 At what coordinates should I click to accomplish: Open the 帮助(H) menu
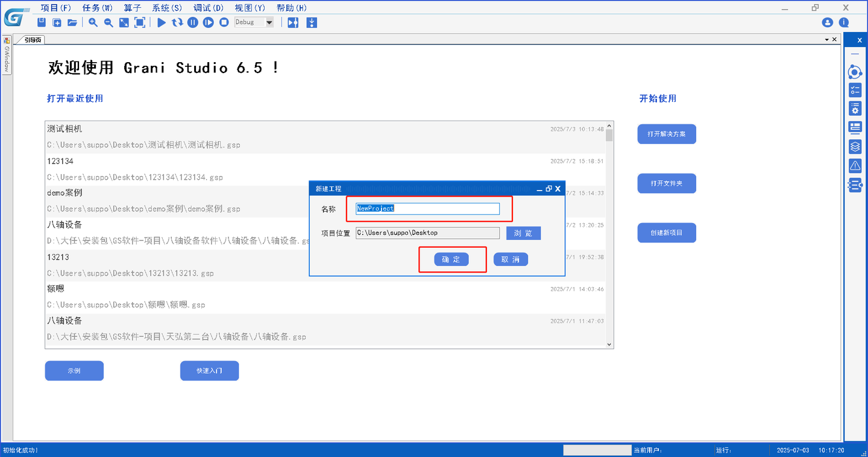[292, 8]
